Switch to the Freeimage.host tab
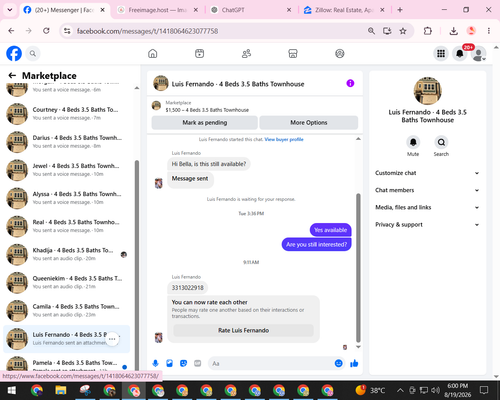The height and width of the screenshot is (400, 500). click(x=158, y=10)
